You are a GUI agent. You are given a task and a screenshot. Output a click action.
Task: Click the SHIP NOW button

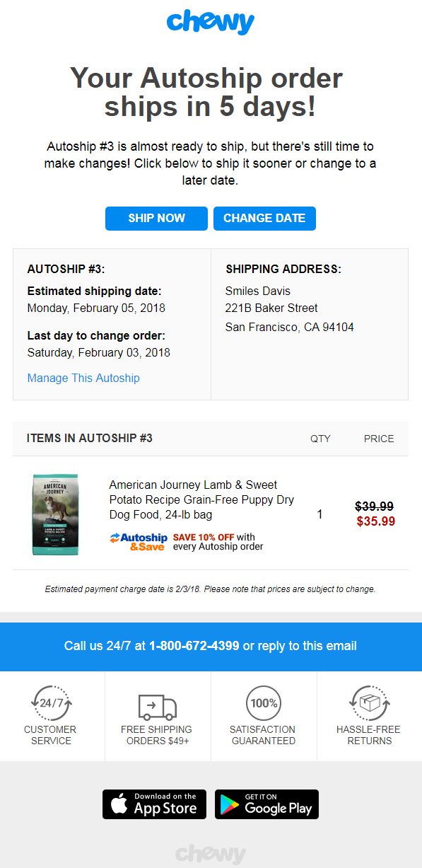click(x=156, y=219)
